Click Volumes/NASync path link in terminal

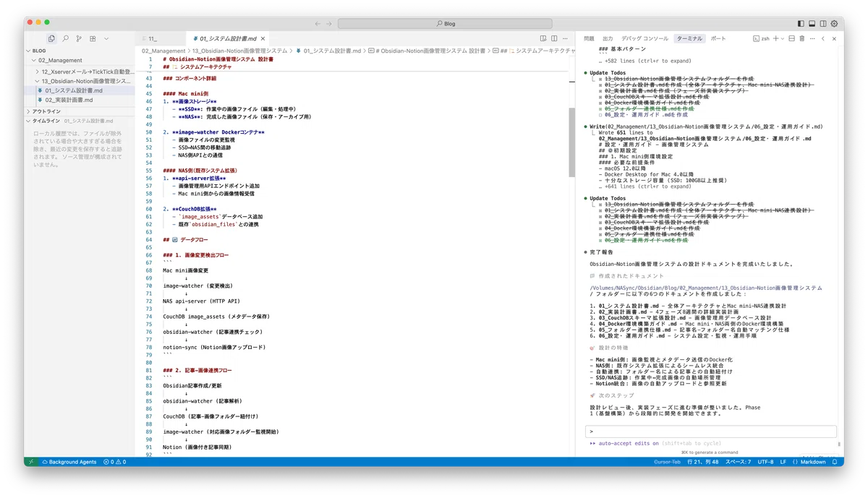tap(705, 288)
